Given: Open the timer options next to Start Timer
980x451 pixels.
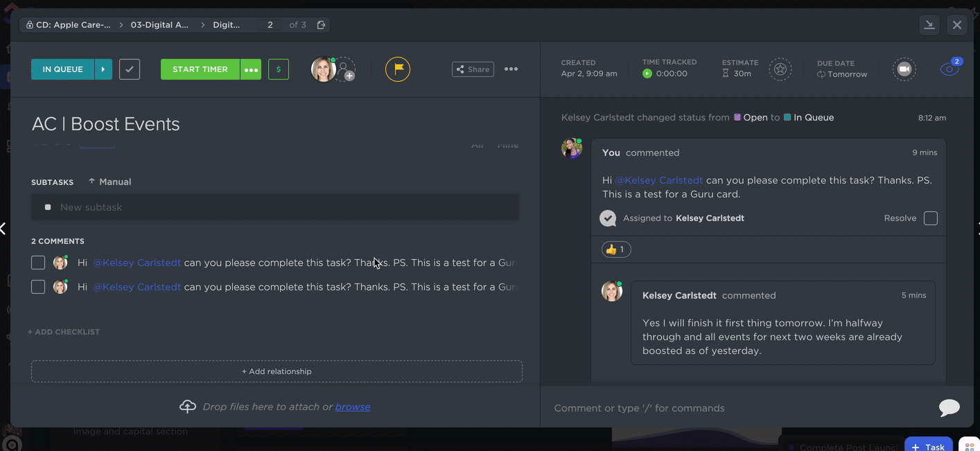Looking at the screenshot, I should (x=251, y=69).
